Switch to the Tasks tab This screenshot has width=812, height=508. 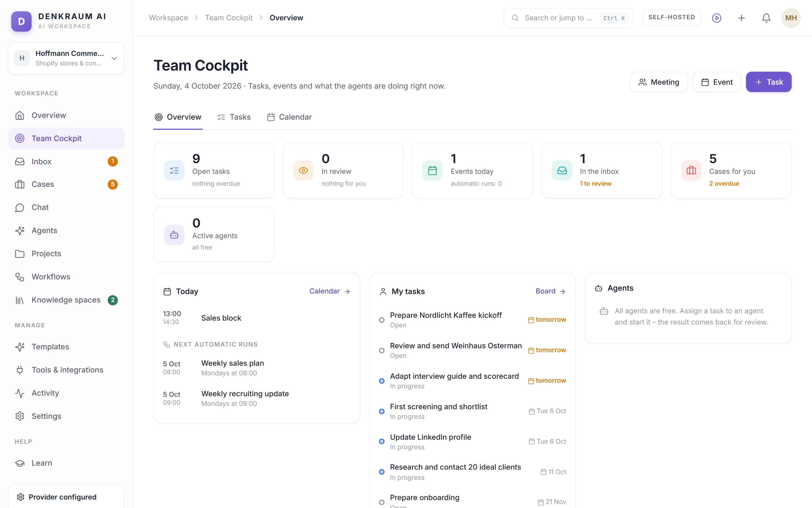click(234, 117)
